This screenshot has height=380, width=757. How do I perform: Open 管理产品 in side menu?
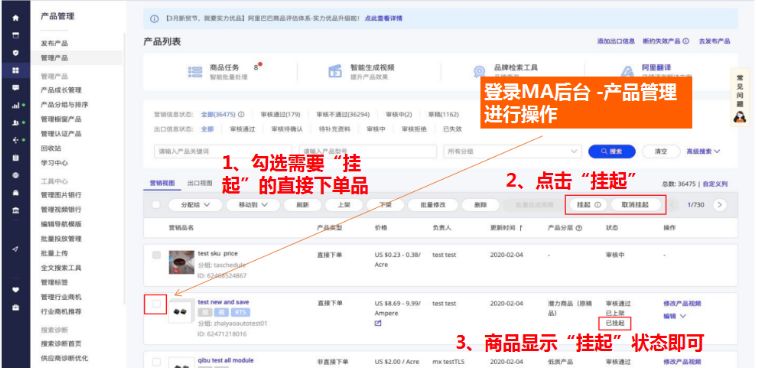(54, 58)
